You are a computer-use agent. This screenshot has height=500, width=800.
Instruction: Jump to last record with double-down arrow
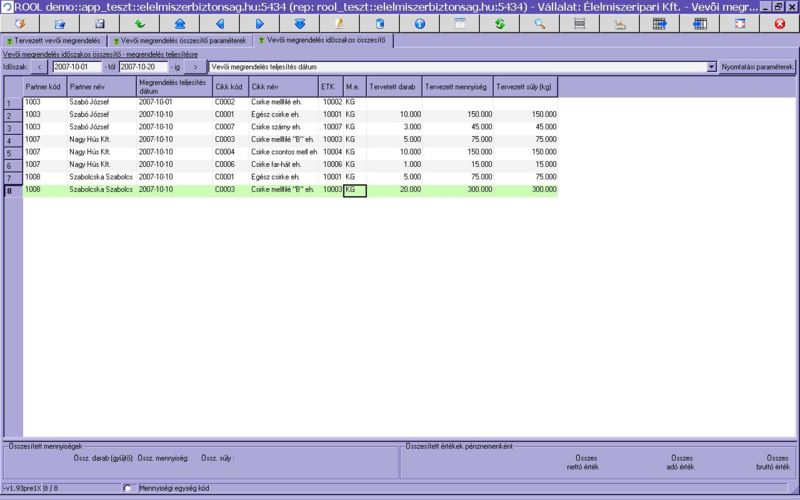click(299, 23)
